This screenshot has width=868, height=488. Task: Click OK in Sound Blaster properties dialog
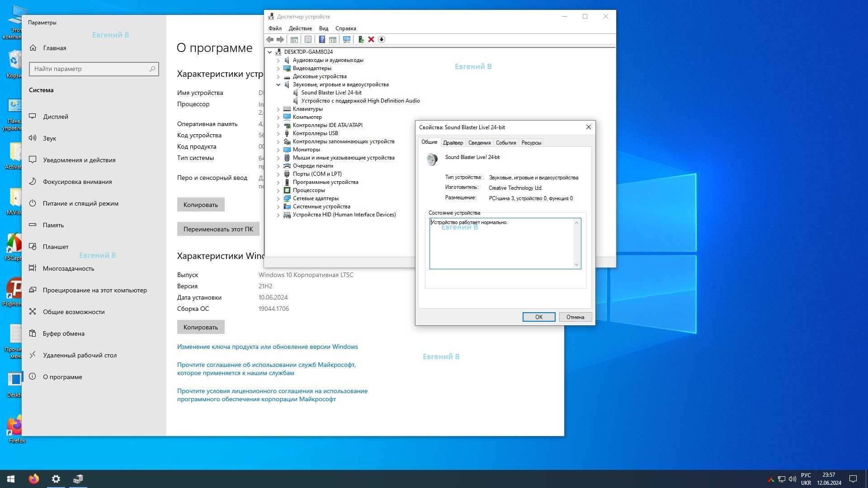[x=539, y=317]
